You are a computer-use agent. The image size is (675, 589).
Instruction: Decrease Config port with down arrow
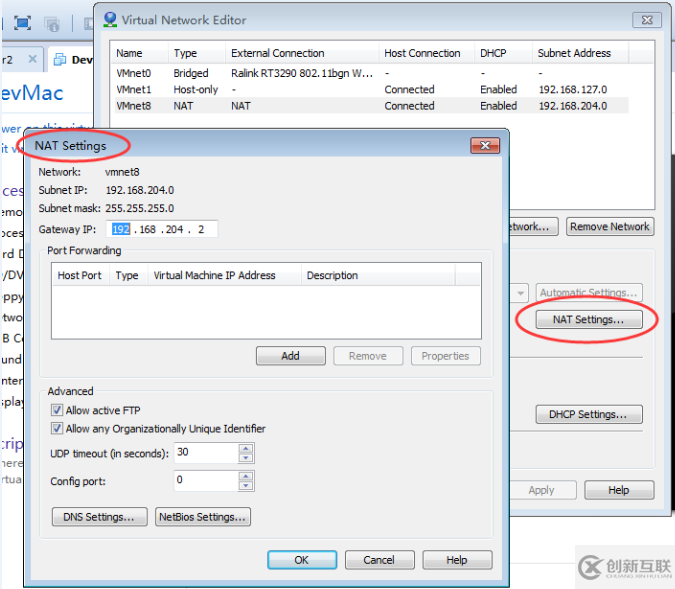(246, 486)
